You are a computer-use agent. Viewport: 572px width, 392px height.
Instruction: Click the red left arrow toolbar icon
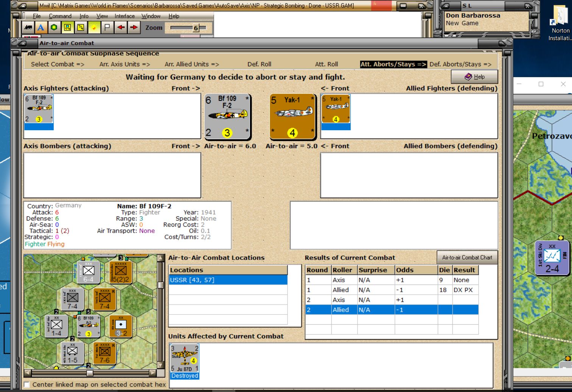[121, 27]
